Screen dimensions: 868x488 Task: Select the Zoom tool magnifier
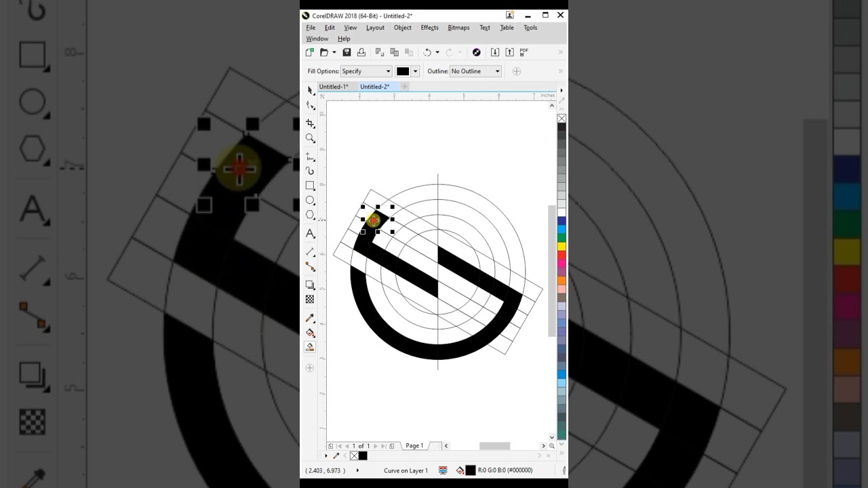310,138
